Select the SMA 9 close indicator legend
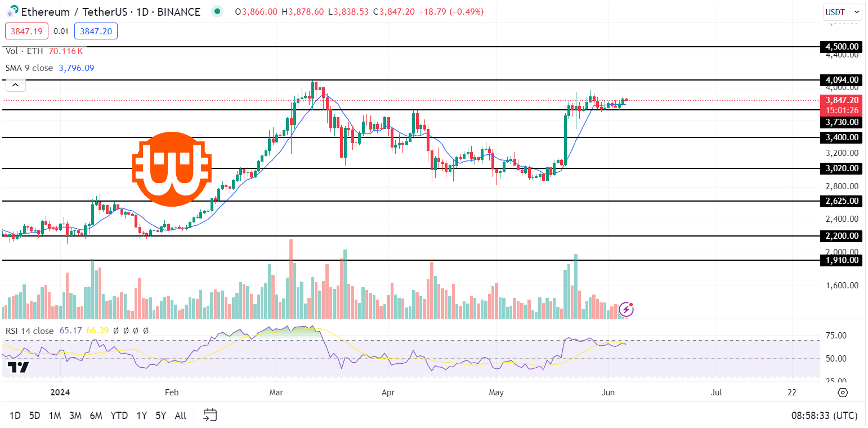The image size is (868, 428). pyautogui.click(x=29, y=68)
